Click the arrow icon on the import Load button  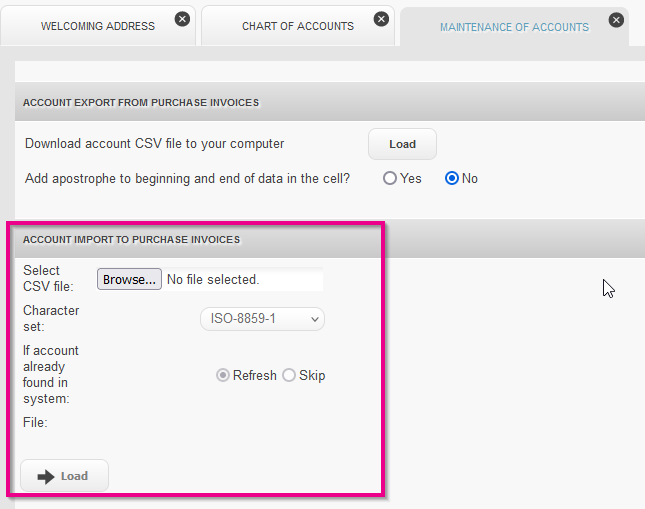click(x=46, y=476)
